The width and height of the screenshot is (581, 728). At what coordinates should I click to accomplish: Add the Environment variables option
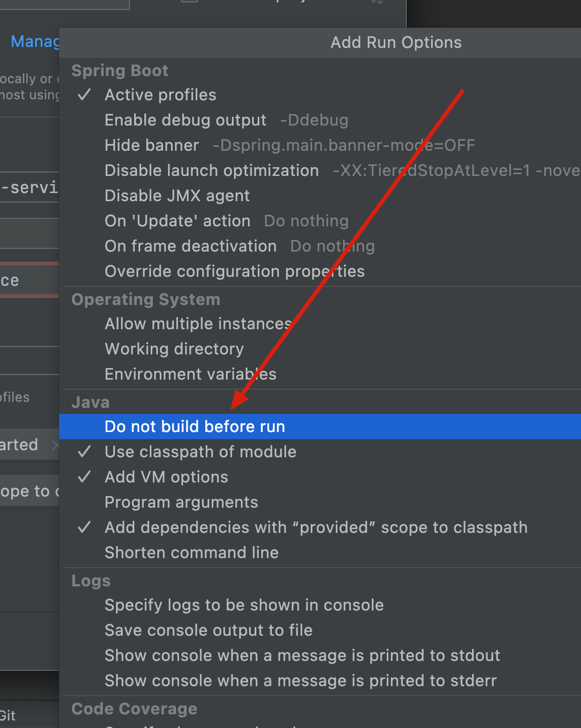click(x=190, y=374)
